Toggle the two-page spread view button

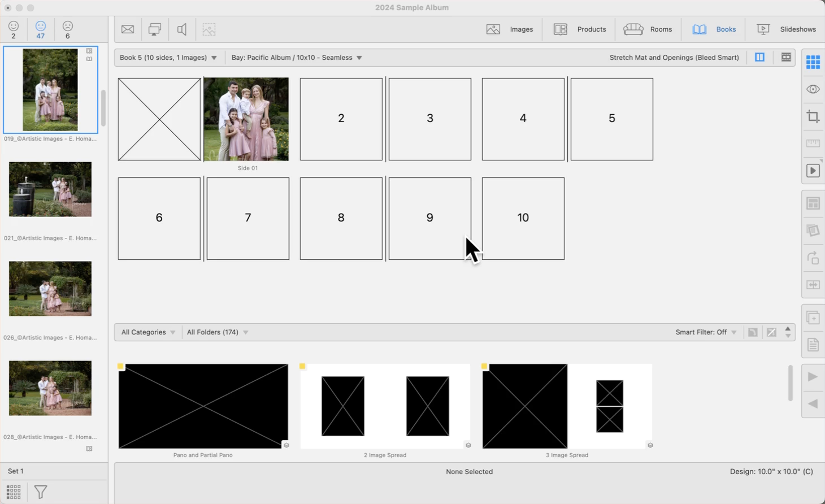pos(759,58)
